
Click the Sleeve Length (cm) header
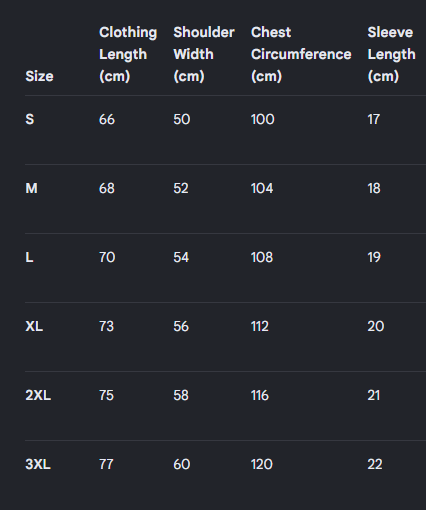[x=391, y=54]
